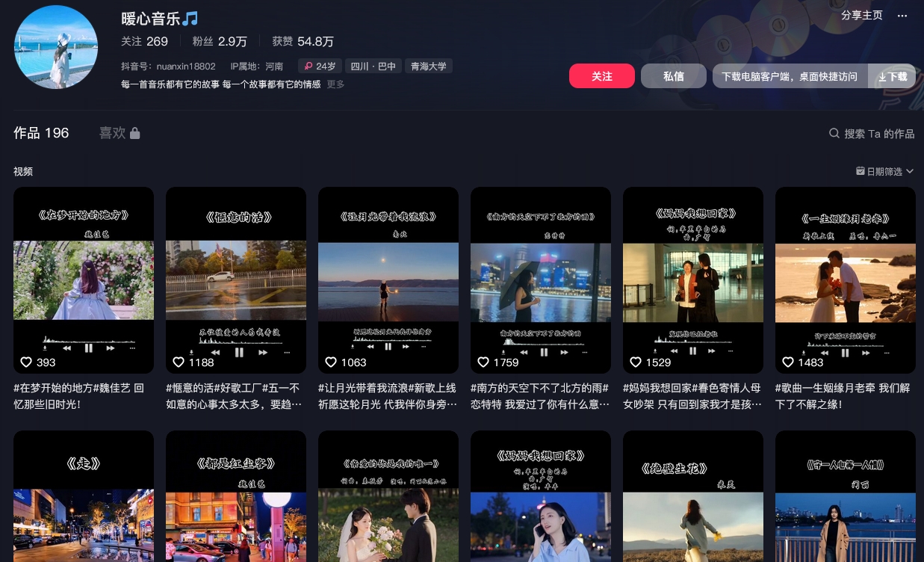The image size is (924, 562).
Task: Open video 《南方的天空下不了北方的雨》 thumbnail
Action: 541,280
